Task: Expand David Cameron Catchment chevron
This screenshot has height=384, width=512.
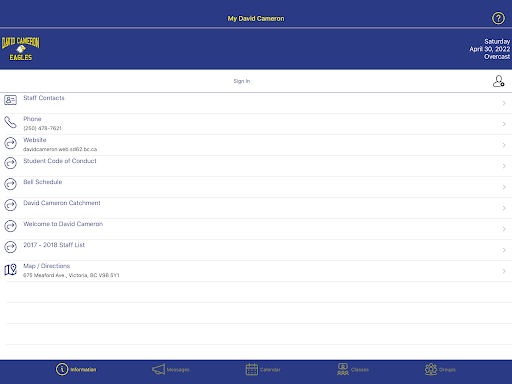Action: (x=504, y=208)
